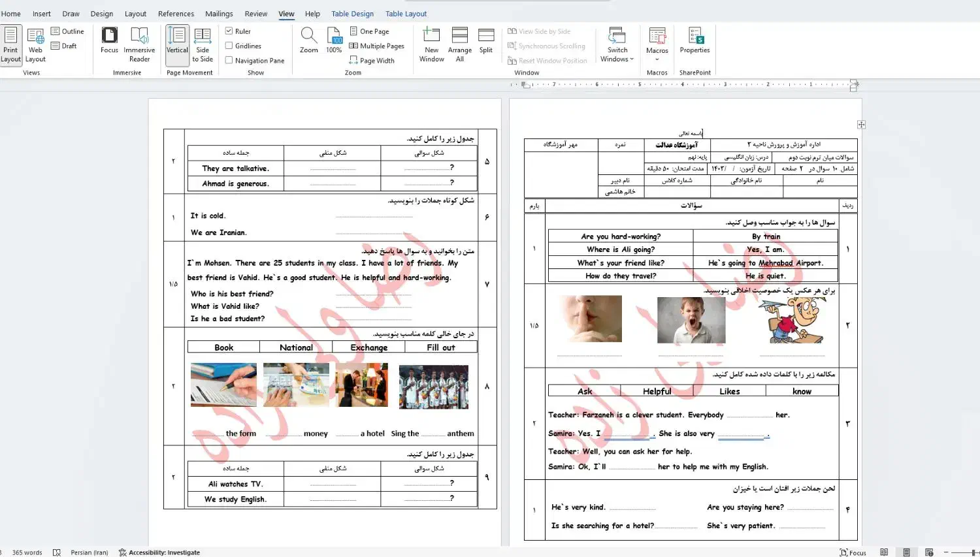Open the Zoom dialog

308,40
